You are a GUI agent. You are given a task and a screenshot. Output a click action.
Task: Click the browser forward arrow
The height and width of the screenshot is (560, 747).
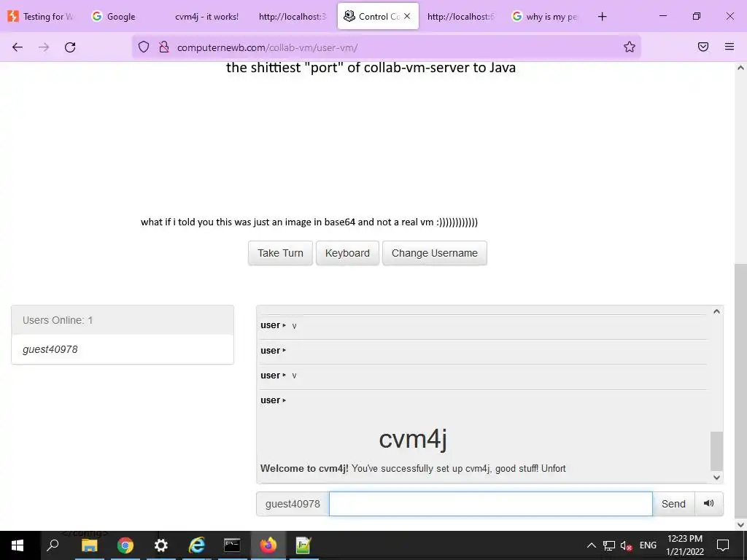tap(44, 47)
